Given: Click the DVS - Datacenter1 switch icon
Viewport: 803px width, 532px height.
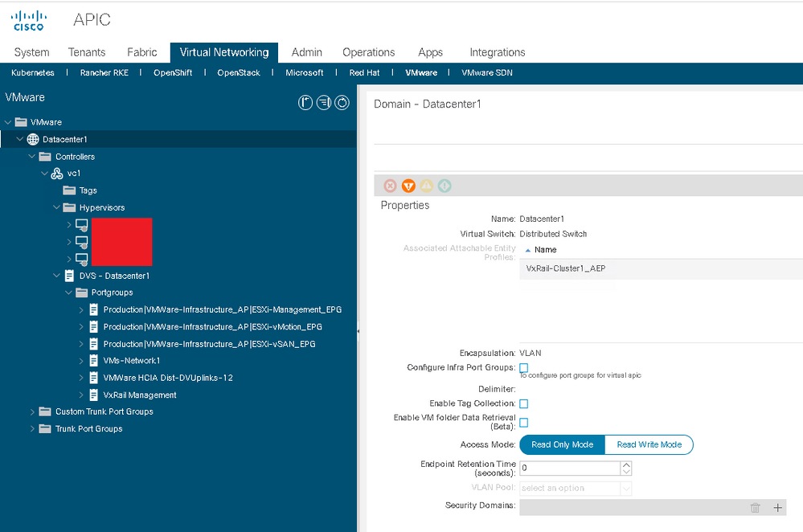Looking at the screenshot, I should pos(69,276).
